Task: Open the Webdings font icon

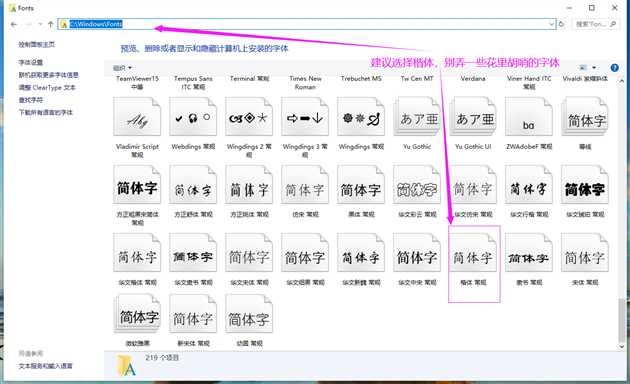Action: pyautogui.click(x=193, y=117)
